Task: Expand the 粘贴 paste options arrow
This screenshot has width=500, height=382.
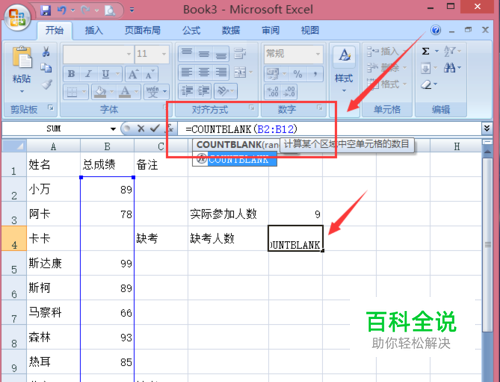Action: tap(22, 91)
